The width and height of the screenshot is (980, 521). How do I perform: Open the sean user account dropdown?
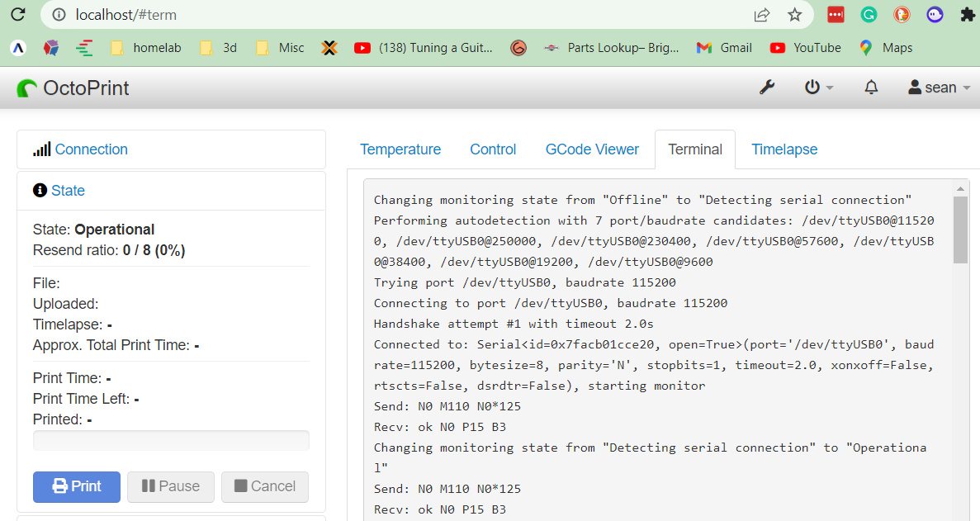939,88
